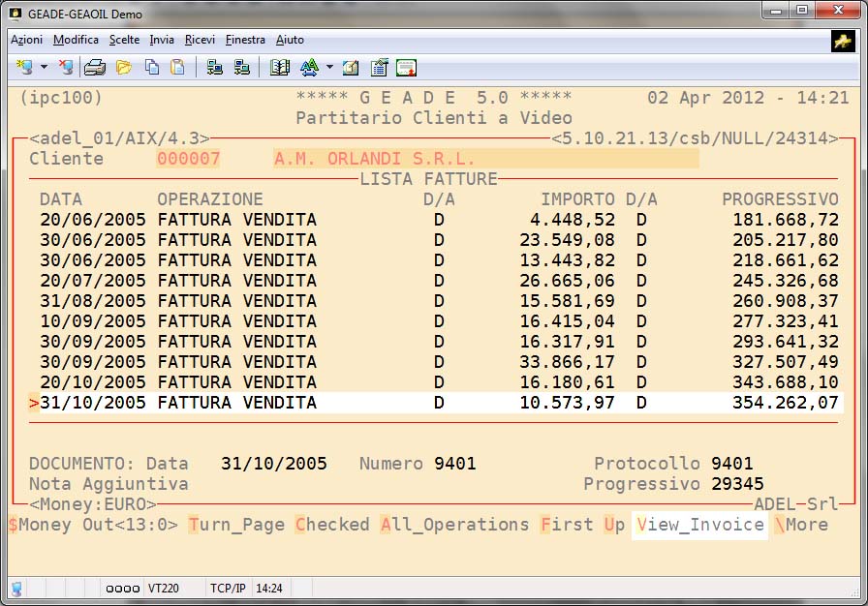Click the yellow open folder icon
This screenshot has height=606, width=868.
pyautogui.click(x=123, y=68)
